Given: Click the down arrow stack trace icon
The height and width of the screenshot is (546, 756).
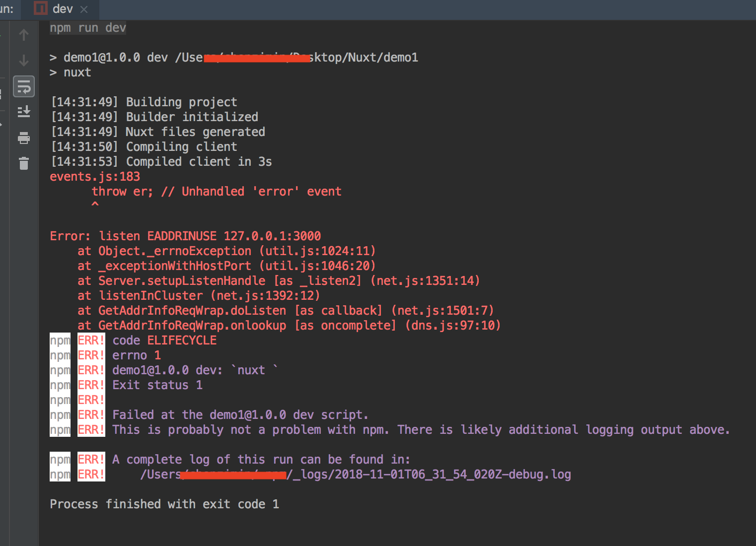Looking at the screenshot, I should (24, 61).
